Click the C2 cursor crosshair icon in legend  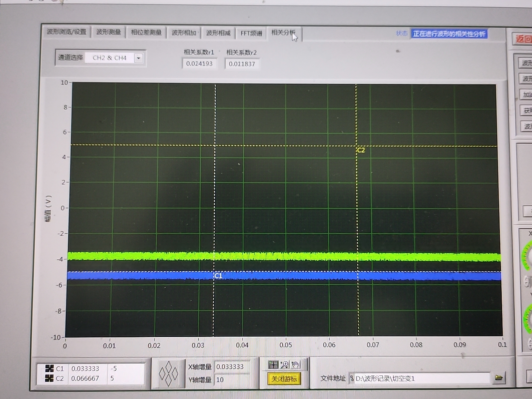click(49, 378)
